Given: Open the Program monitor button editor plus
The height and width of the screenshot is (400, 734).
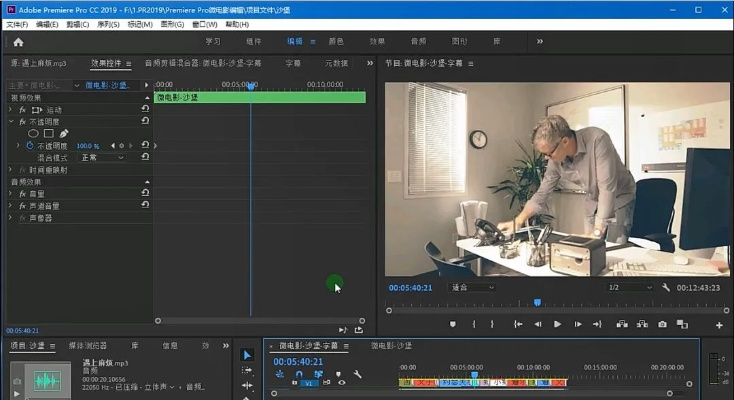Looking at the screenshot, I should coord(719,325).
